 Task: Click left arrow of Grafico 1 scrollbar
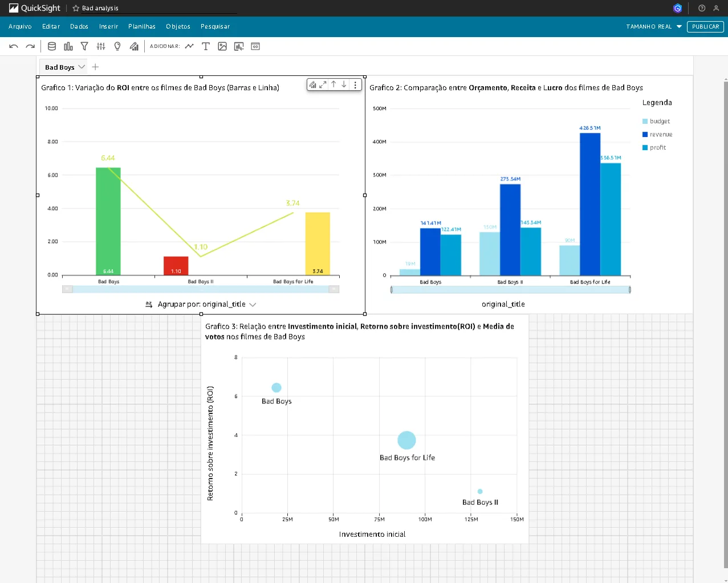click(67, 289)
